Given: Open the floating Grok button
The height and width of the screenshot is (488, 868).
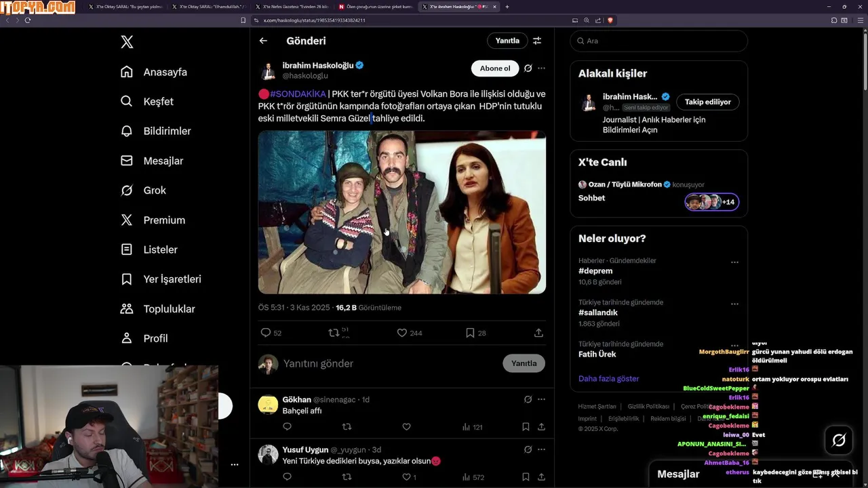Looking at the screenshot, I should point(839,441).
